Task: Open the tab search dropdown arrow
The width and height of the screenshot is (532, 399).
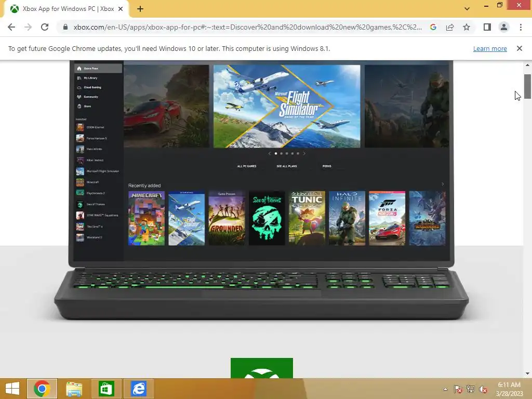Action: pyautogui.click(x=467, y=9)
